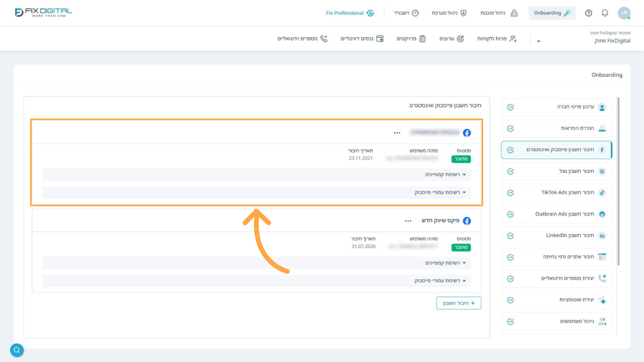644x362 pixels.
Task: Select the יצירת מספרים וירטואליים step
Action: pos(557,279)
